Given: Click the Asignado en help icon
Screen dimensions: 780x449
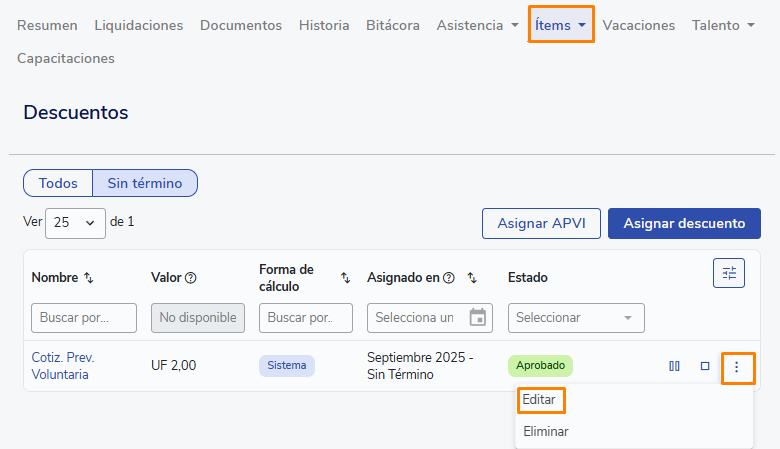Looking at the screenshot, I should click(x=449, y=277).
